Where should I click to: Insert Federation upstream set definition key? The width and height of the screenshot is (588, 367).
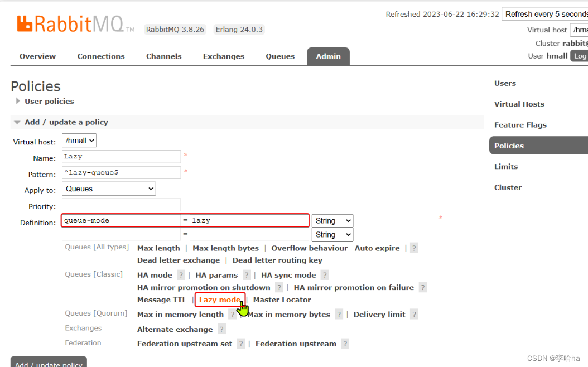coord(185,344)
